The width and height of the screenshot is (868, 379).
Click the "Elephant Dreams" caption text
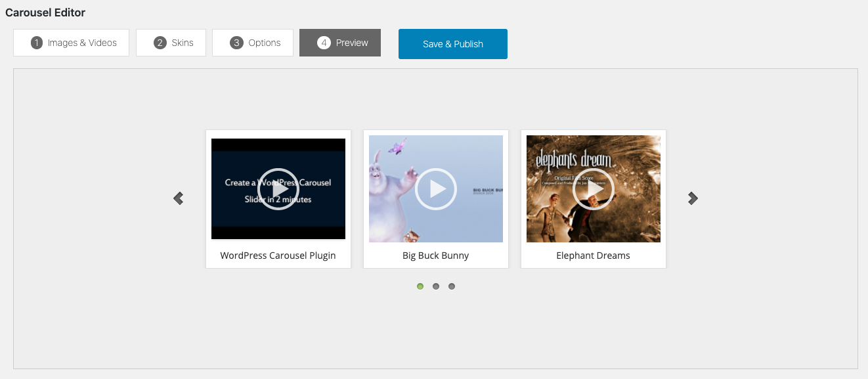click(593, 256)
